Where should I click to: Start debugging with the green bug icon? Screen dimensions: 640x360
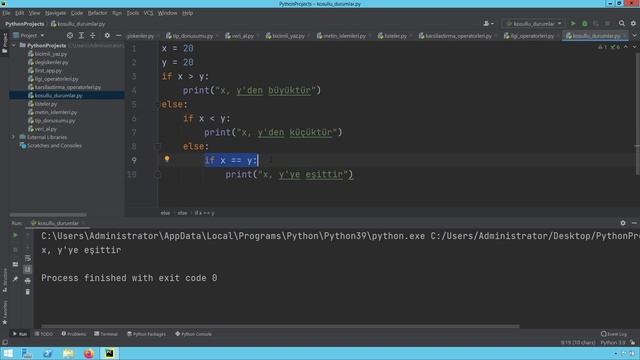tap(584, 24)
